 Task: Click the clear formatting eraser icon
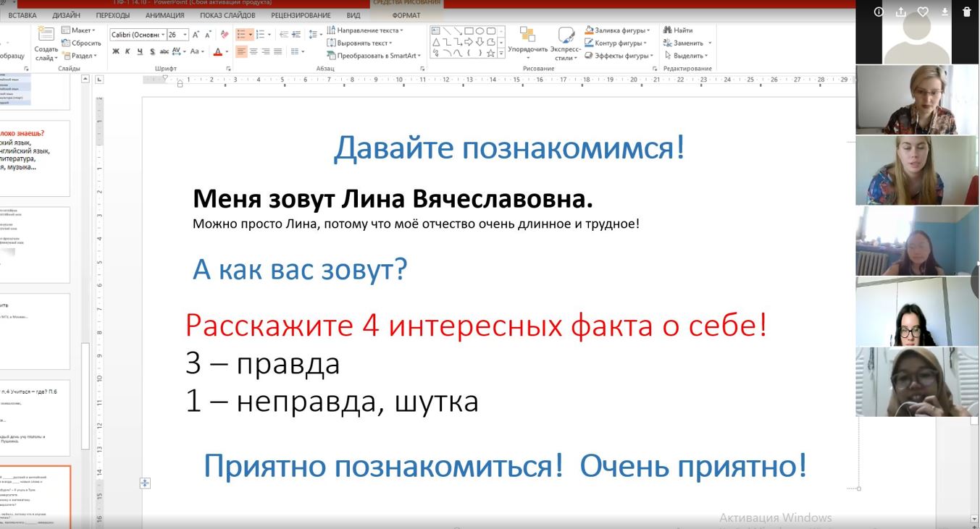[225, 35]
